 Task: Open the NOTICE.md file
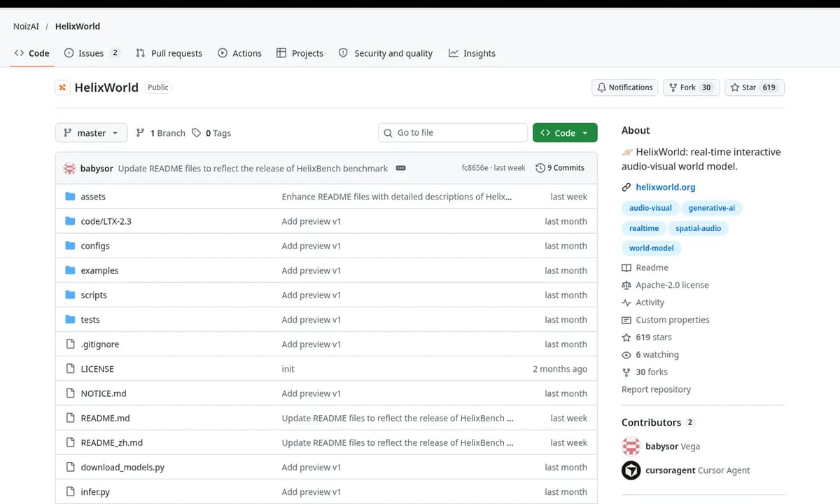pos(104,393)
